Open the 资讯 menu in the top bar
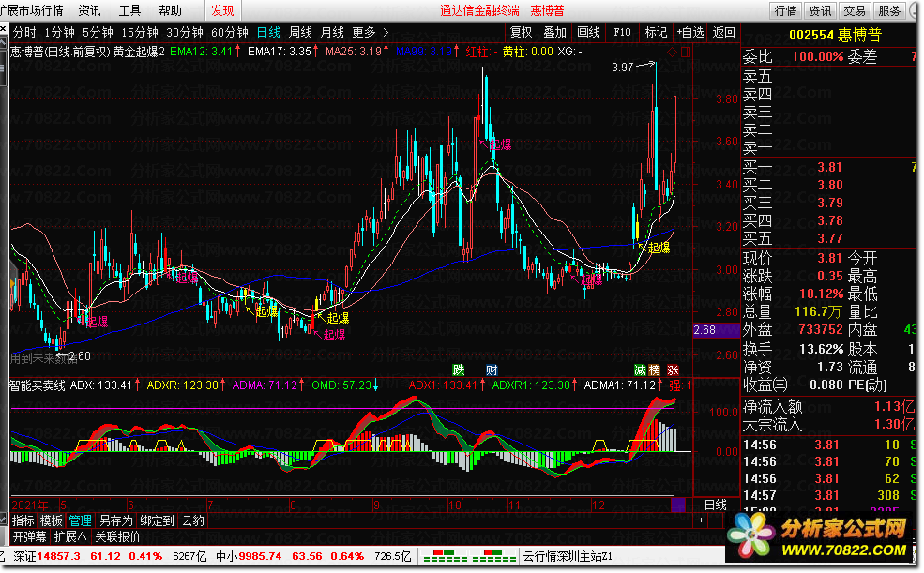The image size is (924, 573). 89,10
